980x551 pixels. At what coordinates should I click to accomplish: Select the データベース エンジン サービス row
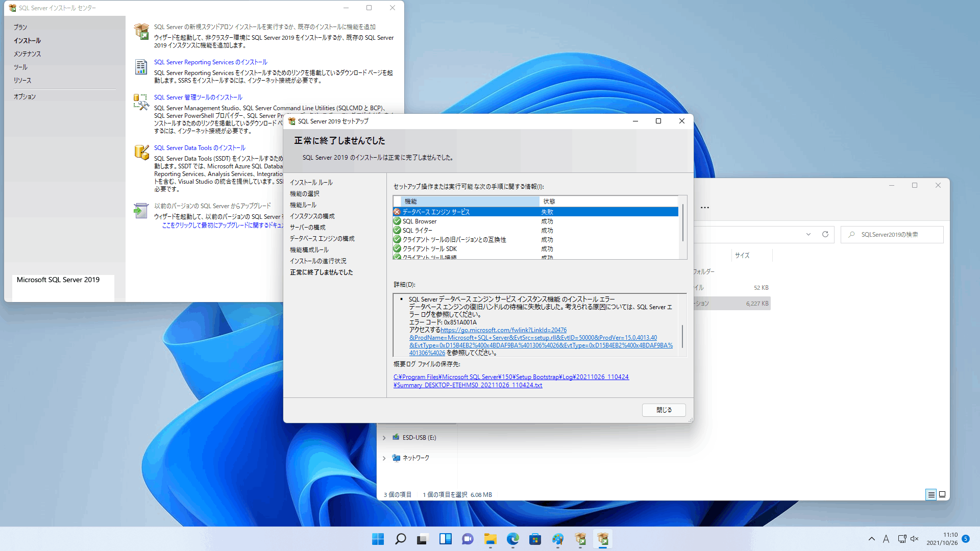[x=535, y=212]
